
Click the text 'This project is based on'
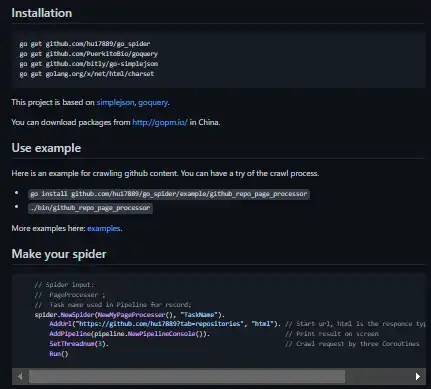click(x=53, y=102)
